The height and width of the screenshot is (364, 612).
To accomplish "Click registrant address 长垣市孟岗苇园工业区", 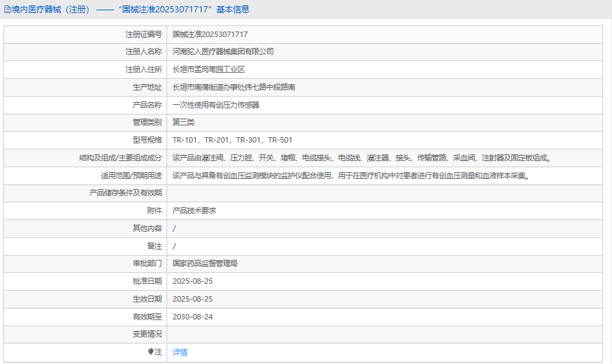I will click(x=208, y=69).
